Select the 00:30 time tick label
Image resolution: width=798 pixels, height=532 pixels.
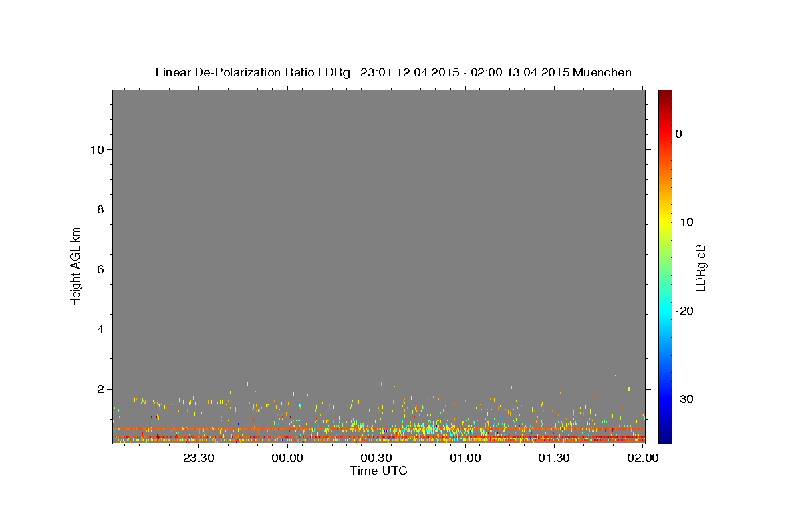point(376,458)
